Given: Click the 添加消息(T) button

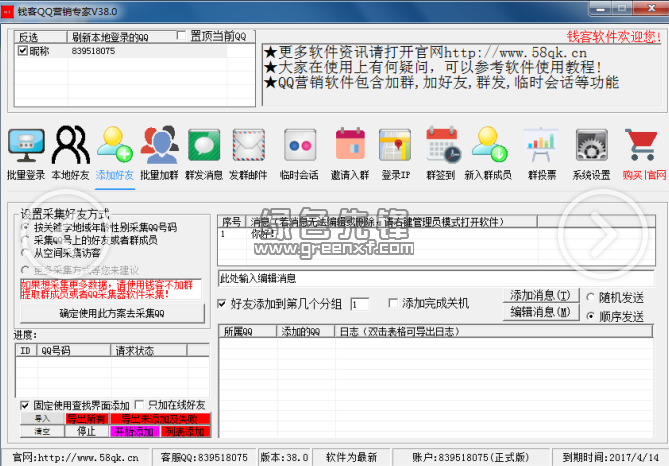Looking at the screenshot, I should click(541, 295).
